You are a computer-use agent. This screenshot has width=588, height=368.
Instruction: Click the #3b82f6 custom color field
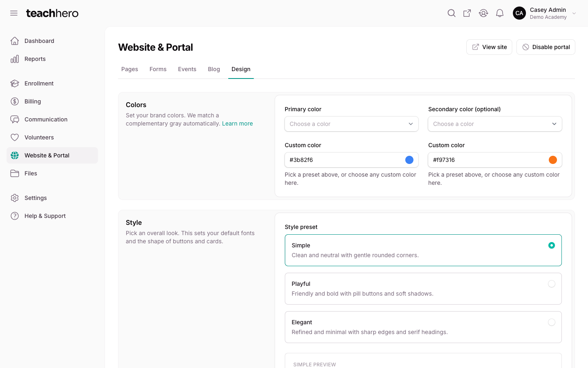[x=352, y=160]
